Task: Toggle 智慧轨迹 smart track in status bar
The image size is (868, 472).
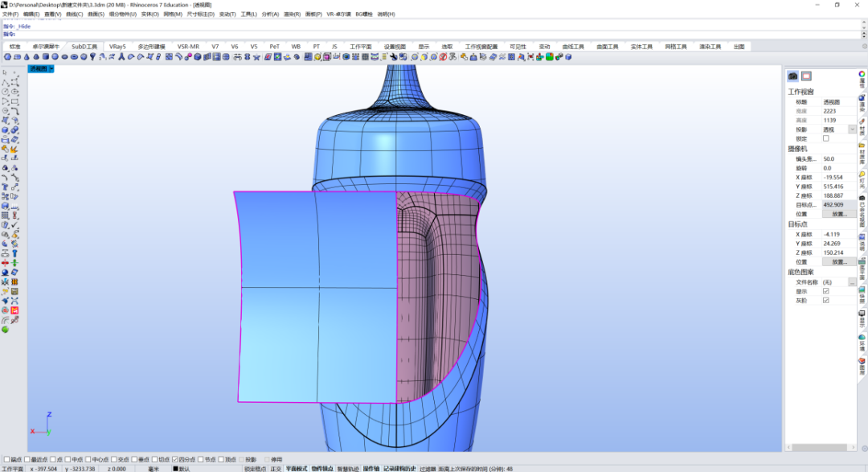Action: [x=348, y=469]
